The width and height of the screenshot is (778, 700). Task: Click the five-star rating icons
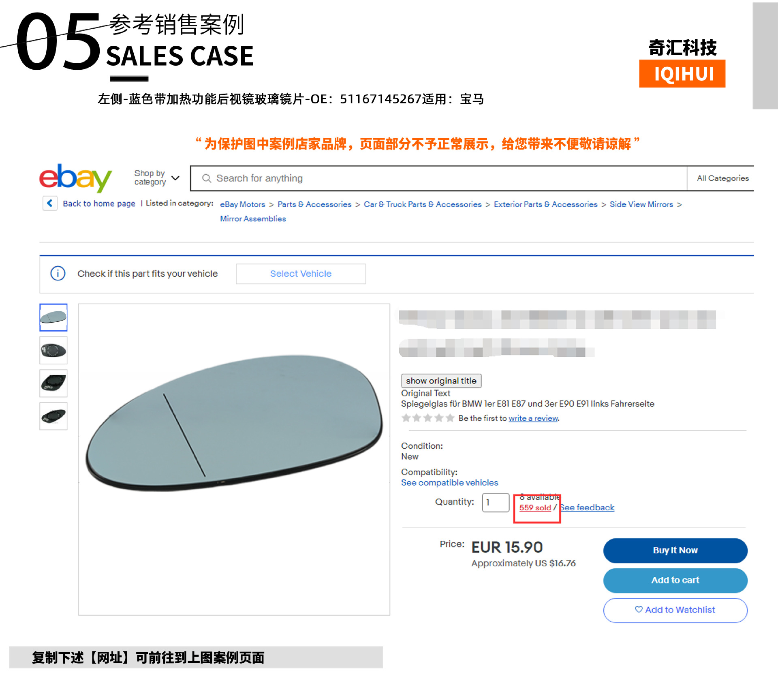tap(427, 418)
